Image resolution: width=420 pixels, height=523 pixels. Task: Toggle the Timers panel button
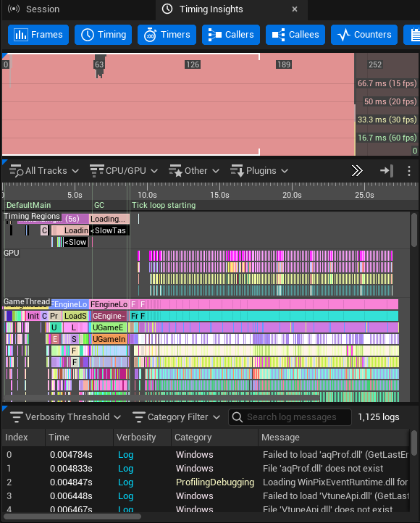pyautogui.click(x=167, y=35)
